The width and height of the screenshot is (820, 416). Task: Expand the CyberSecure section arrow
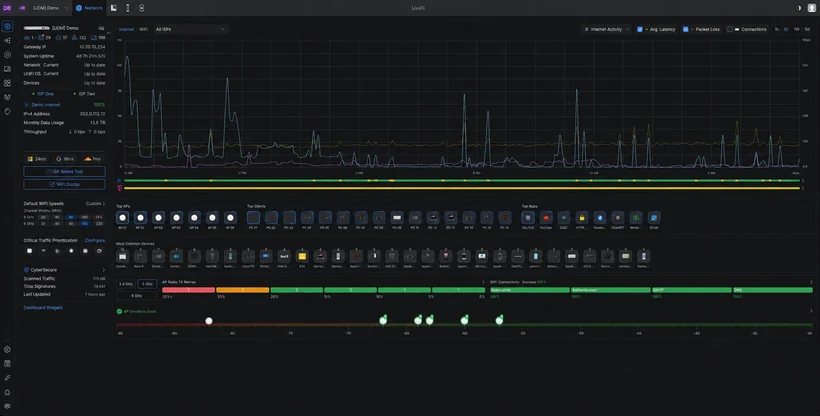[103, 270]
